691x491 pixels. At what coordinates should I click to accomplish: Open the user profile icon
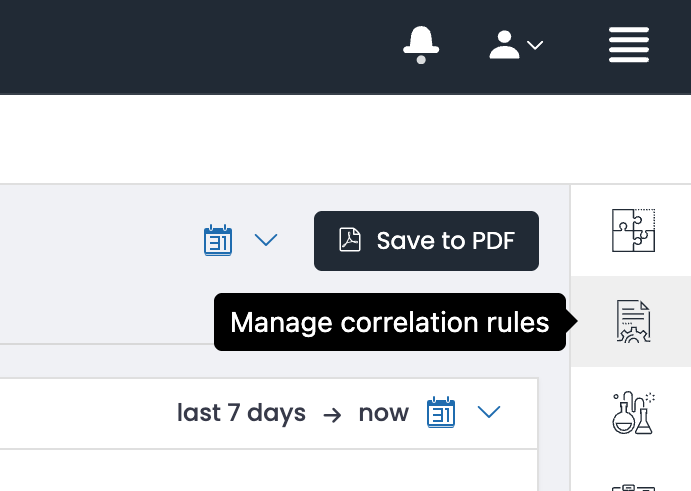(504, 45)
